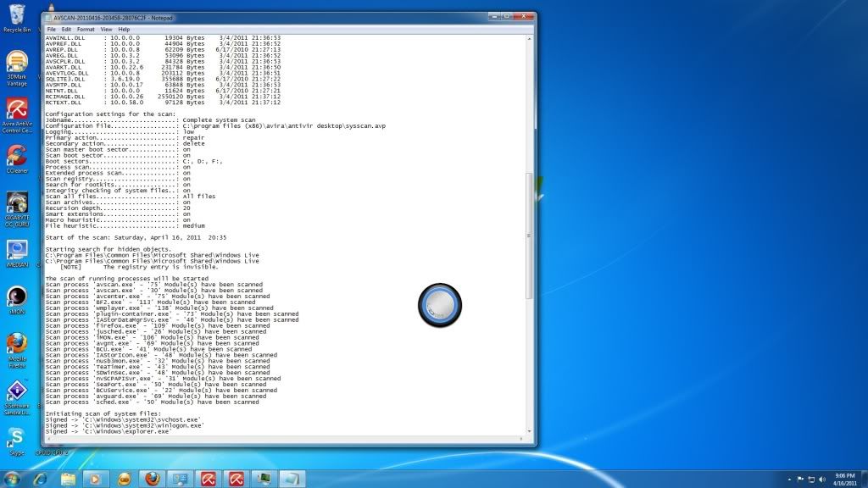Click the green monitor app icon in taskbar
868x488 pixels.
(x=264, y=479)
